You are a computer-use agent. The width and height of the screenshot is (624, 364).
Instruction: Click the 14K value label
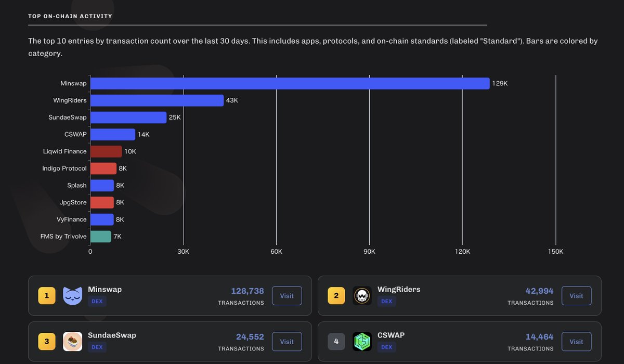144,135
